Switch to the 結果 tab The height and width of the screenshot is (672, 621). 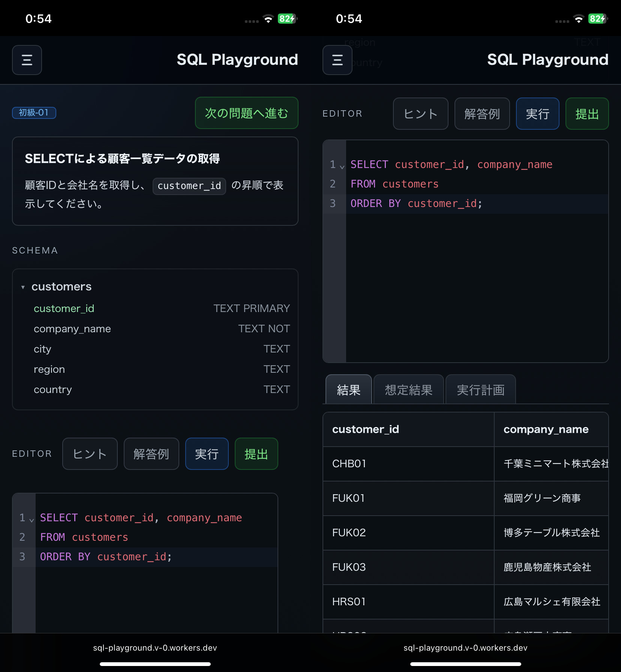click(x=349, y=390)
